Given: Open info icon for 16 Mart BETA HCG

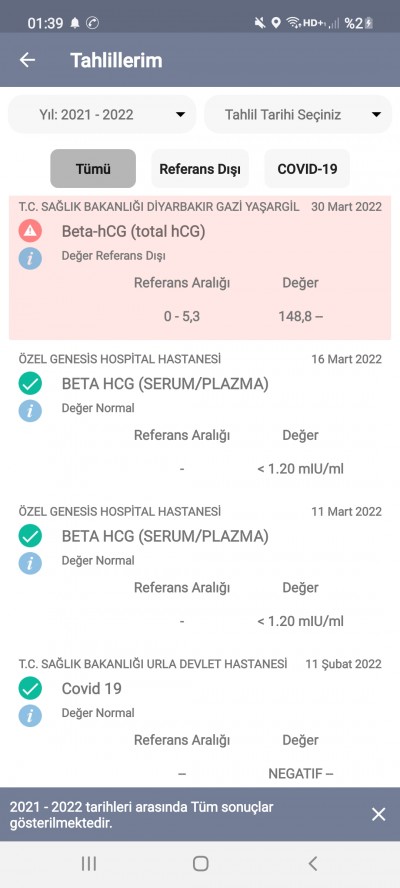Looking at the screenshot, I should (x=30, y=410).
